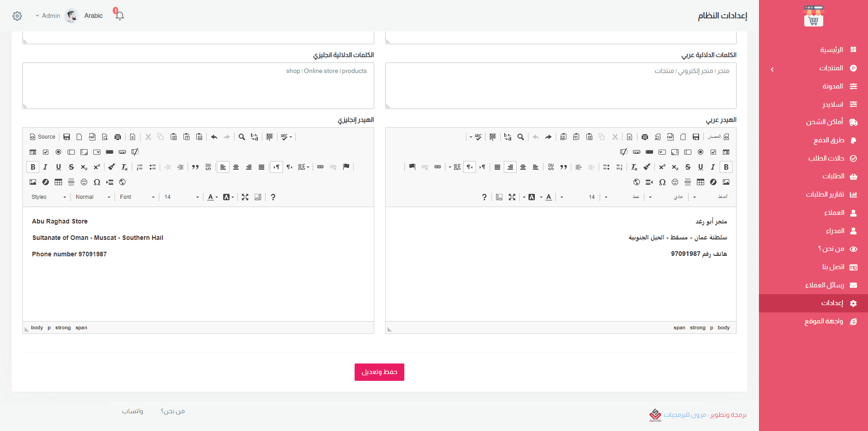Image resolution: width=868 pixels, height=431 pixels.
Task: Toggle align left in English editor
Action: 223,167
